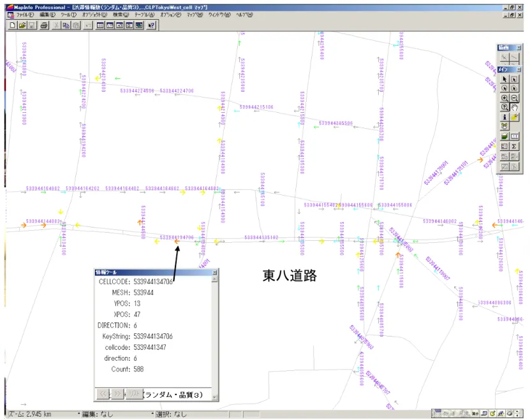Image resolution: width=530 pixels, height=420 pixels.
Task: Click the map label 533944205506
Action: [x=336, y=123]
